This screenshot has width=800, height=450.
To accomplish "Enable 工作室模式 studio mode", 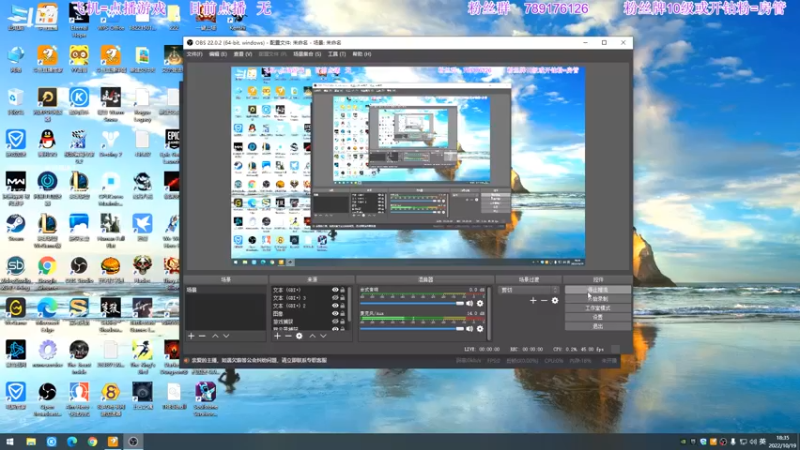I will point(597,308).
